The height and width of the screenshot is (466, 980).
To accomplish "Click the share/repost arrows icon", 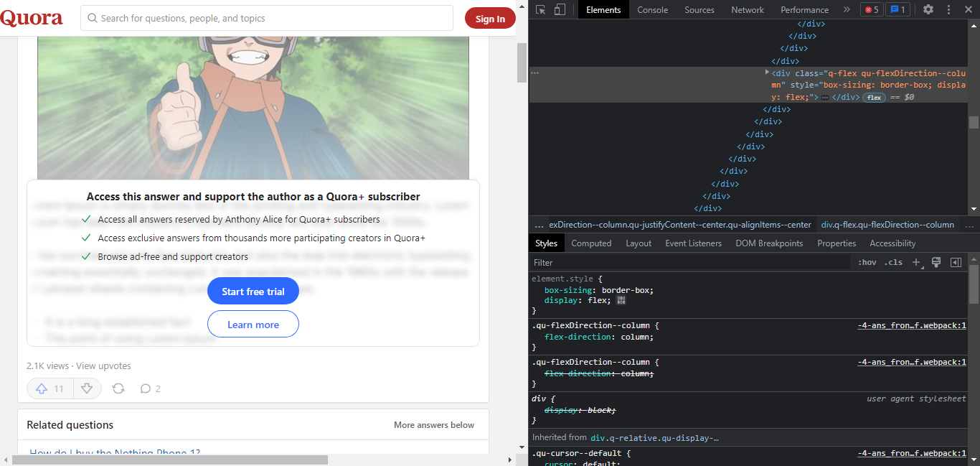I will [118, 388].
